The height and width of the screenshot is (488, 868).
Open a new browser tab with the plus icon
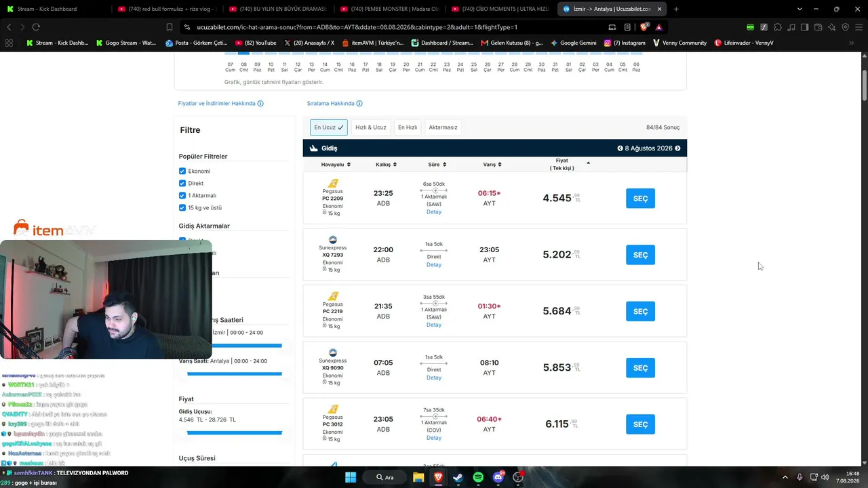[676, 9]
